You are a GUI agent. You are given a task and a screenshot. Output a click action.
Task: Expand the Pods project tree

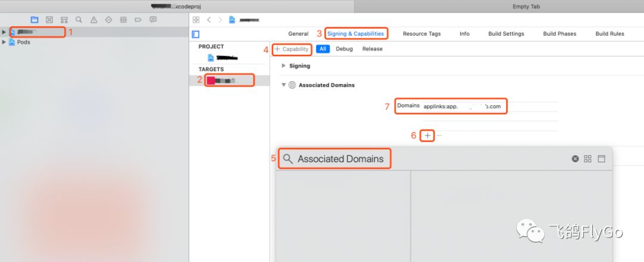tap(4, 42)
